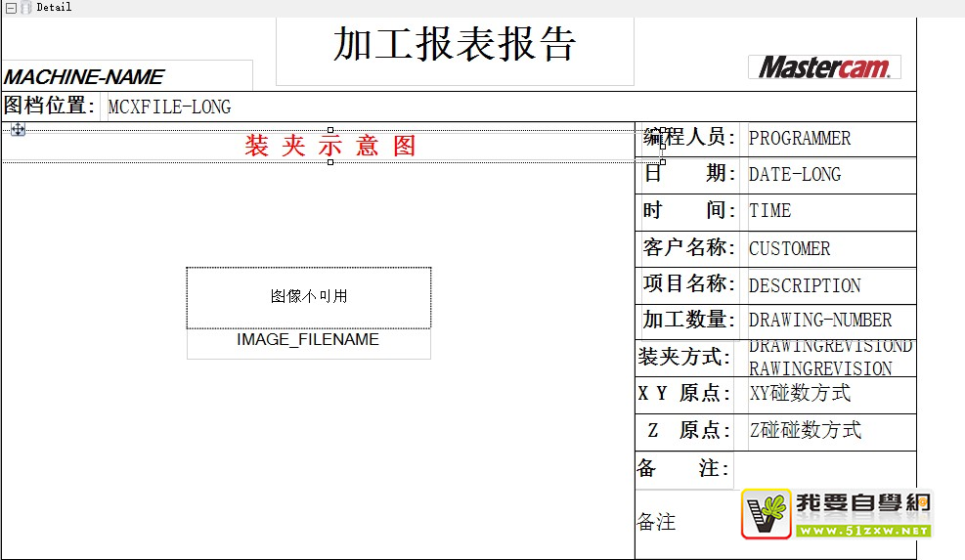Collapse the Detail section
The height and width of the screenshot is (560, 965).
click(x=11, y=7)
